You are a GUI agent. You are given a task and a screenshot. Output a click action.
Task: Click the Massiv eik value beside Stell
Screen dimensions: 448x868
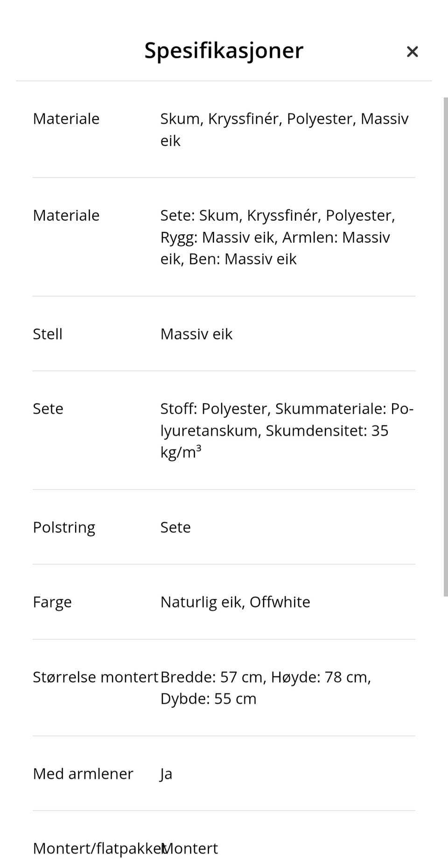click(x=196, y=334)
